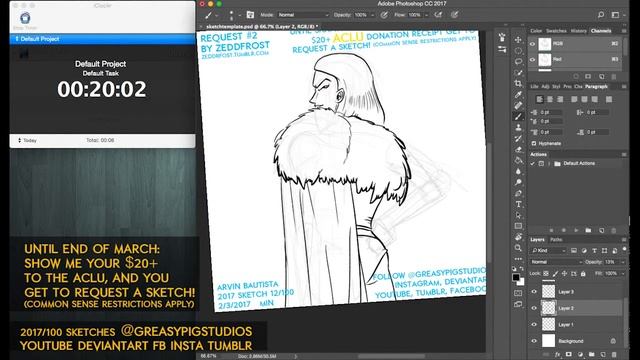
Task: Select the Type tool
Action: [518, 204]
